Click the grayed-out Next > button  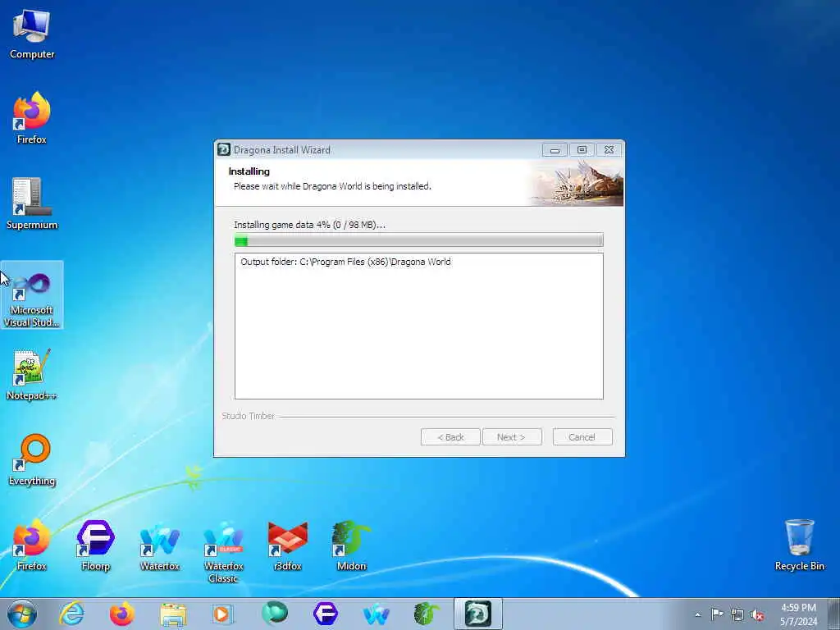(x=512, y=437)
